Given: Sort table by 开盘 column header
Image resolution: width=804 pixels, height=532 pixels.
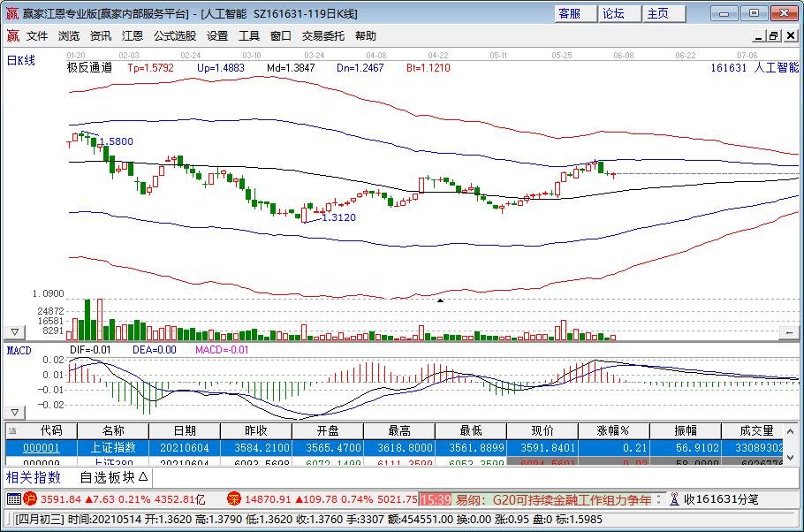Looking at the screenshot, I should [328, 431].
